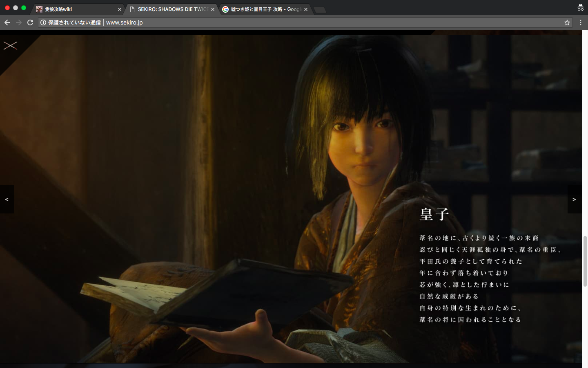
Task: Click the red window close button
Action: click(x=7, y=8)
